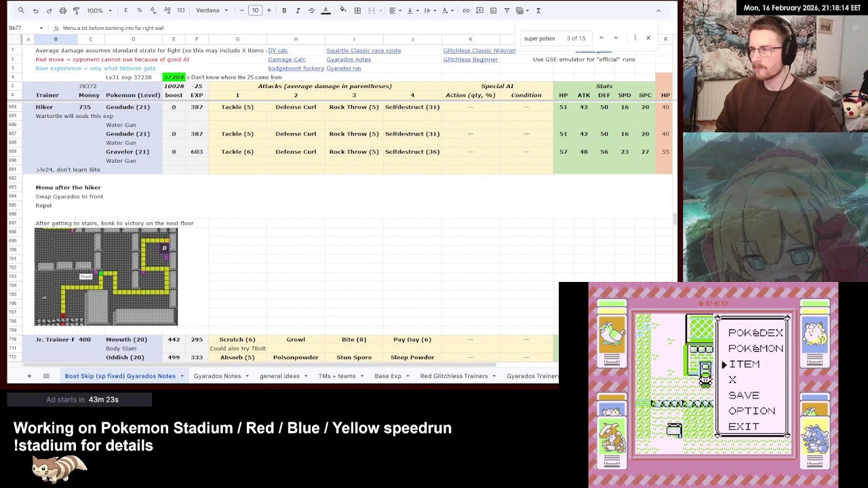The width and height of the screenshot is (868, 488).
Task: Open the 'Glitchless Classic Nidoran' link
Action: coord(479,50)
